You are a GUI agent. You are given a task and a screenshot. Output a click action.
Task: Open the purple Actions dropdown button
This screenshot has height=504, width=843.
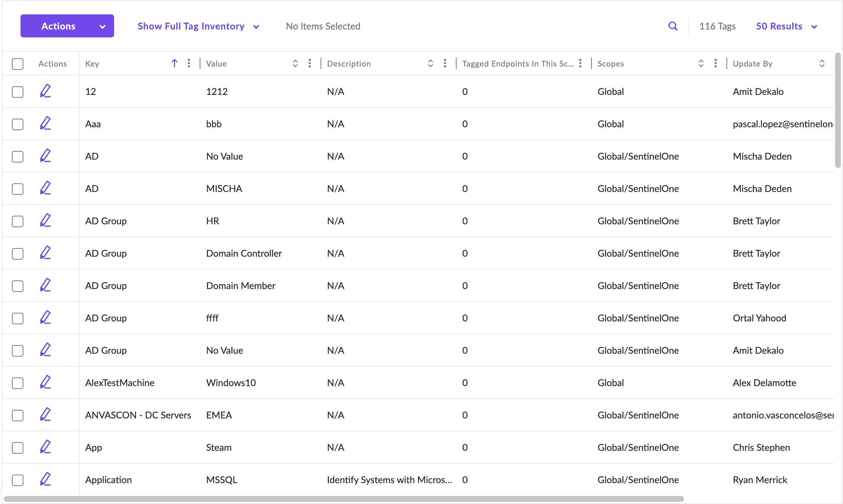67,26
